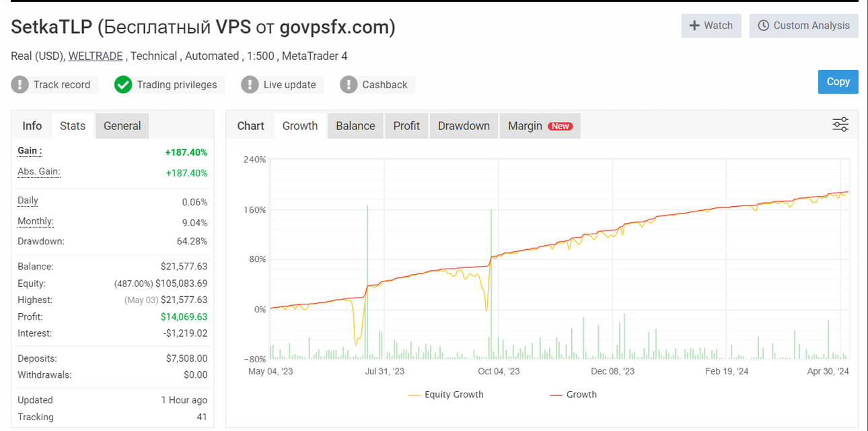868x431 pixels.
Task: Click the +187.40% Gain value
Action: click(x=186, y=152)
